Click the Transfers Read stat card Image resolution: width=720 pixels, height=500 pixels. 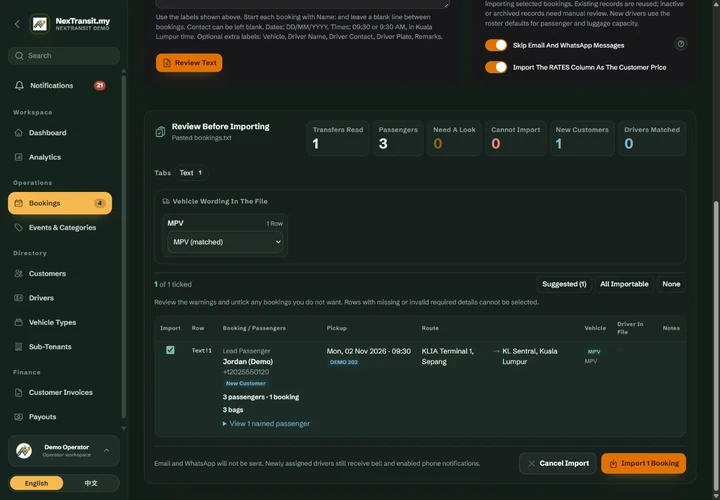(x=338, y=138)
